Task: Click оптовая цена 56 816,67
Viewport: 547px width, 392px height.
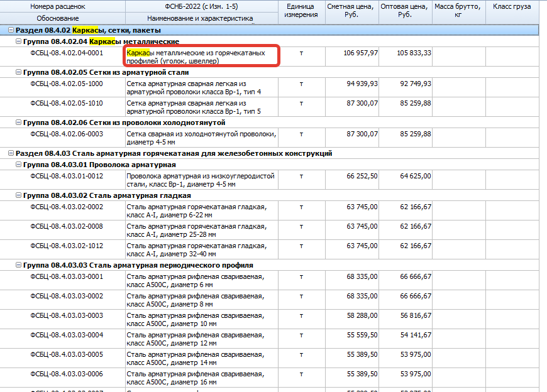Action: click(x=415, y=315)
